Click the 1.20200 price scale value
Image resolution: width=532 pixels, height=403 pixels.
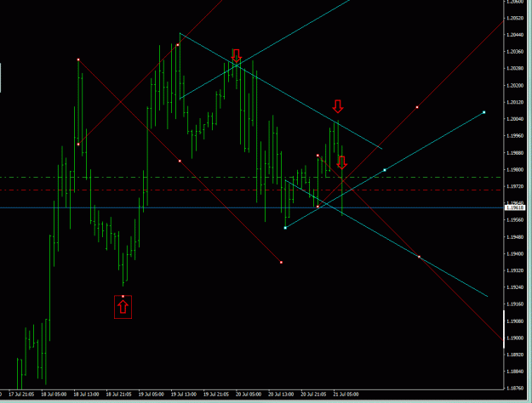515,85
